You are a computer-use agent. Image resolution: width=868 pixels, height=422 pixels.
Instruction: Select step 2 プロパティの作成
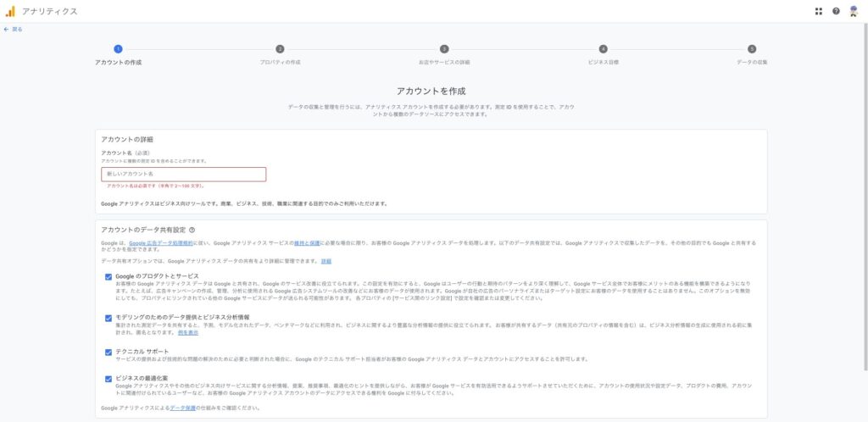click(280, 55)
